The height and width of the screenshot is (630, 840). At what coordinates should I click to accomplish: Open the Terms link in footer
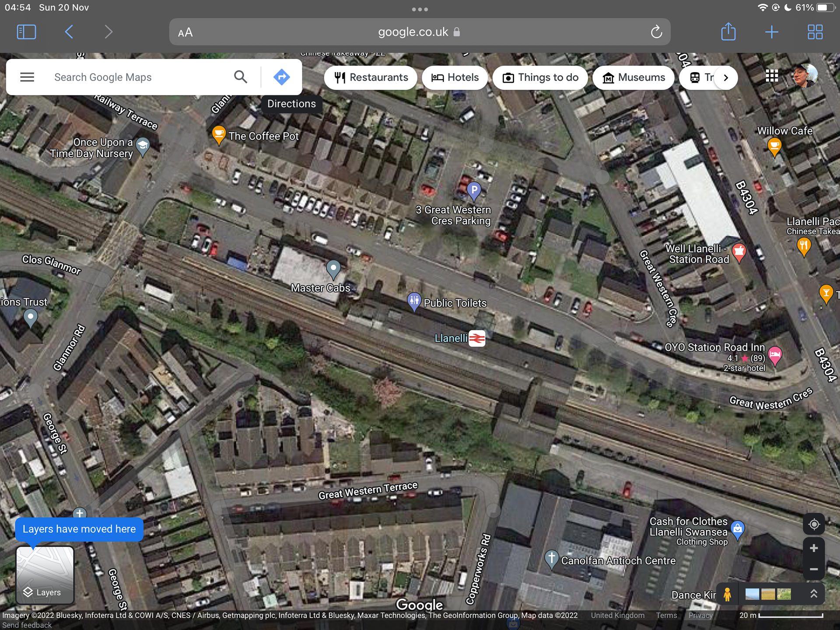pyautogui.click(x=666, y=615)
